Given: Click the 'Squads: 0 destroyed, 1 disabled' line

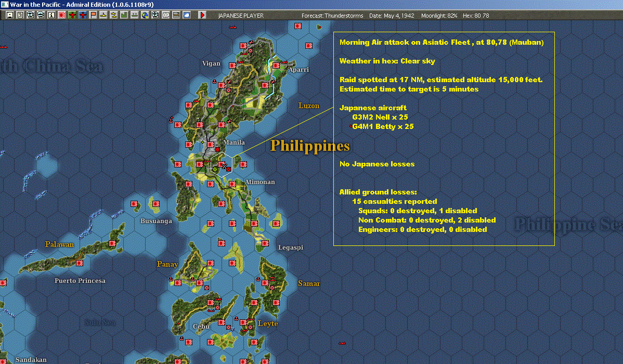Looking at the screenshot, I should tap(418, 211).
